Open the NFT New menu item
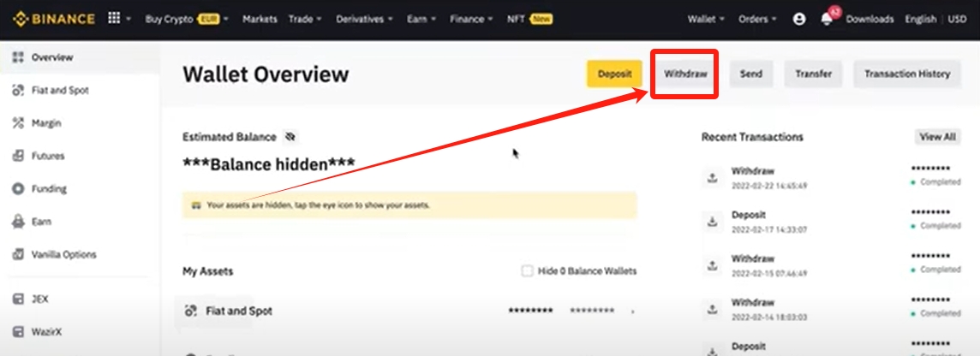 (x=529, y=20)
